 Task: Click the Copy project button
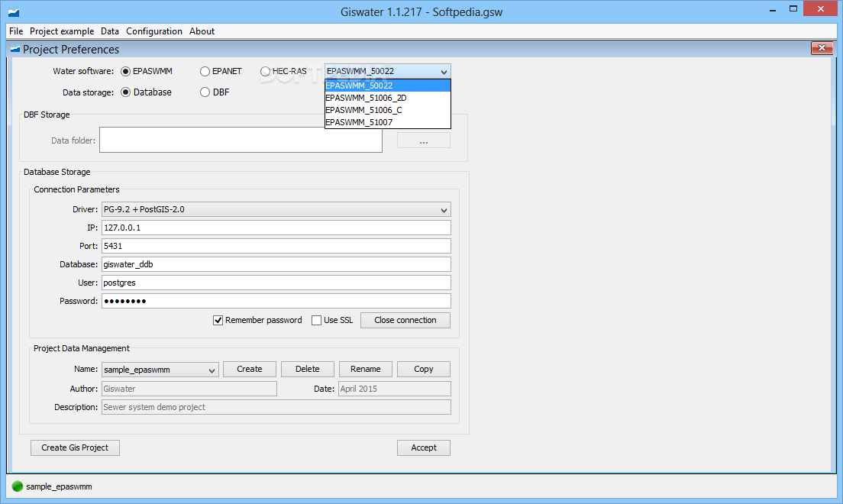[424, 369]
